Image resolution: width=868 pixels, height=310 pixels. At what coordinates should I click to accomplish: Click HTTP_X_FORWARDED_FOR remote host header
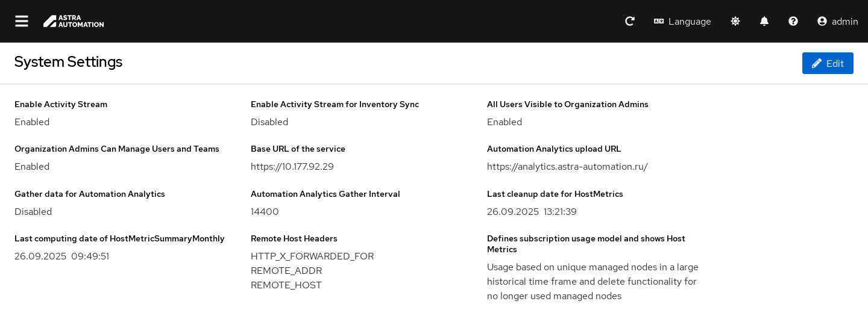pyautogui.click(x=312, y=256)
